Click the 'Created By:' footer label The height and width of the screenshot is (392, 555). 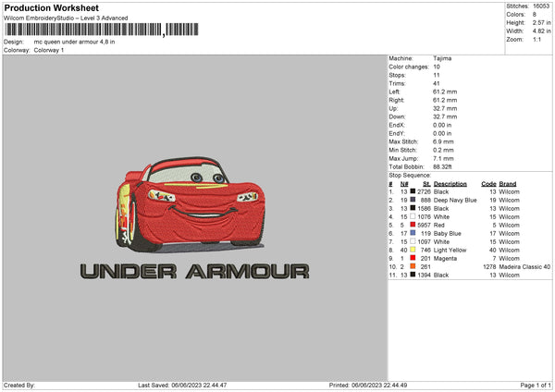(19, 385)
